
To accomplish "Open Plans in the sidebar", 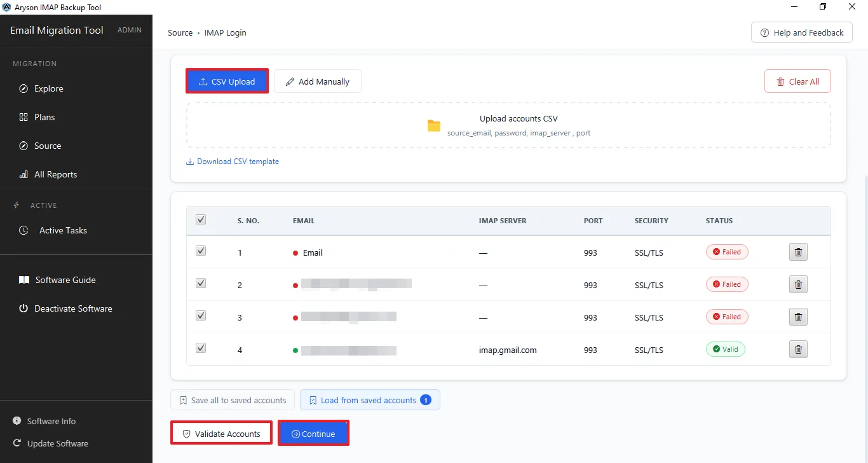I will [44, 117].
